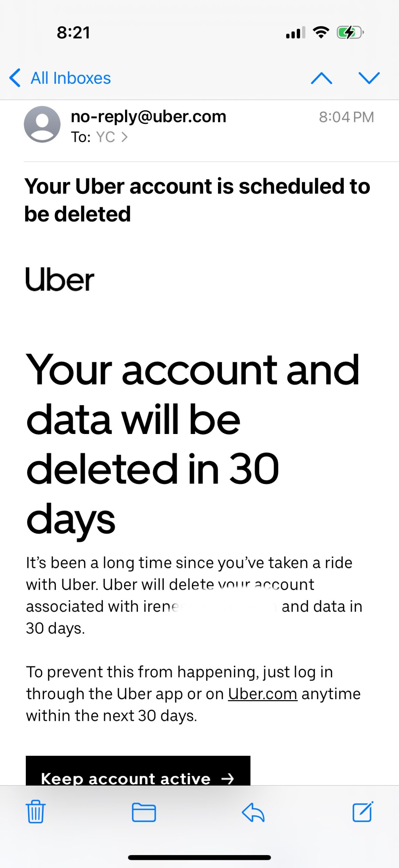
Task: Tap the Uber logo in email
Action: (60, 279)
